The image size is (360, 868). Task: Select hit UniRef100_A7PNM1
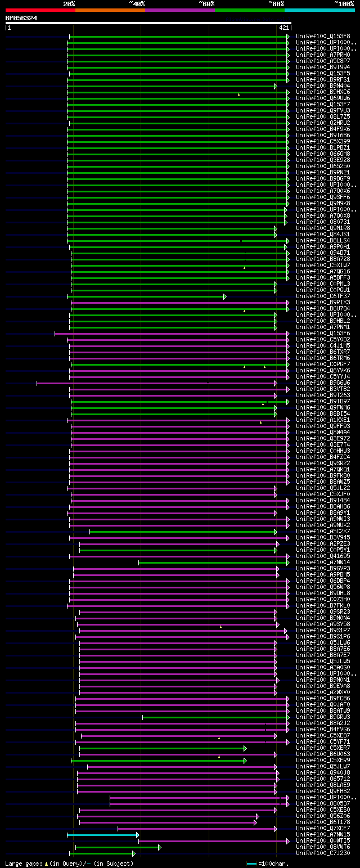point(323,327)
